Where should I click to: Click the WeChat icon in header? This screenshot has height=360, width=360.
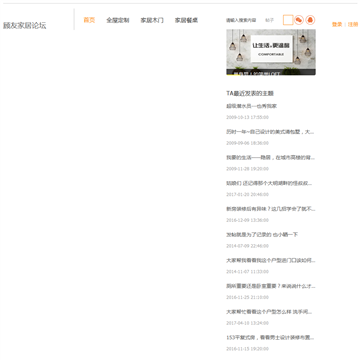(x=299, y=20)
